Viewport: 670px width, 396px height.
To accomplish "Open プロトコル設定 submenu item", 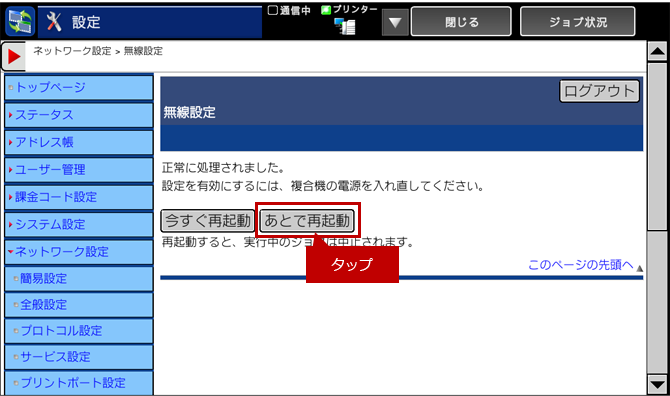I will 79,331.
